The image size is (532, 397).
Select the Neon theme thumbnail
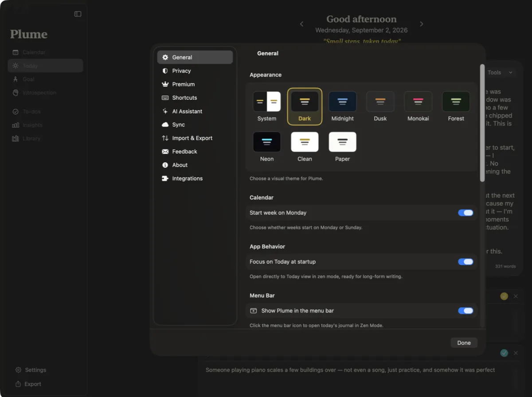click(x=267, y=142)
